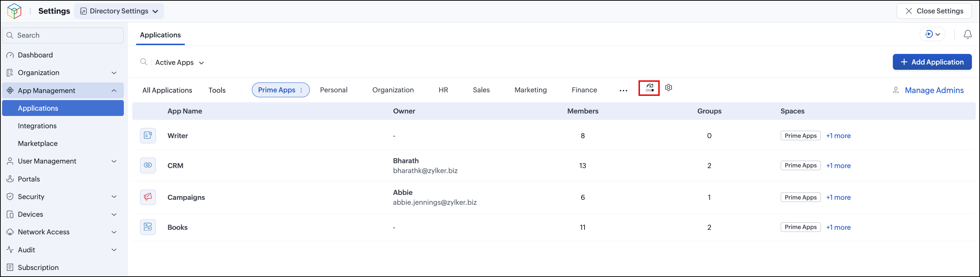Expand the User Management section
Screen dimensions: 980x277
(114, 161)
